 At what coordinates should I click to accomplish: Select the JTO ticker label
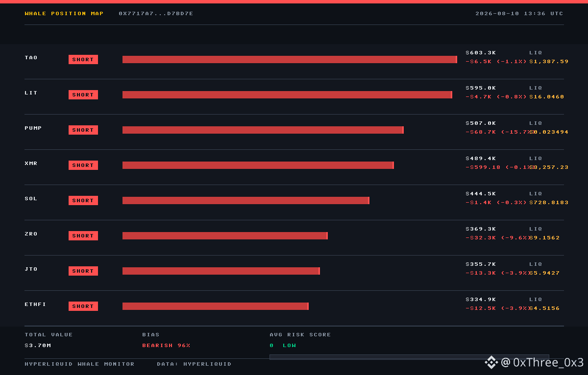[31, 269]
